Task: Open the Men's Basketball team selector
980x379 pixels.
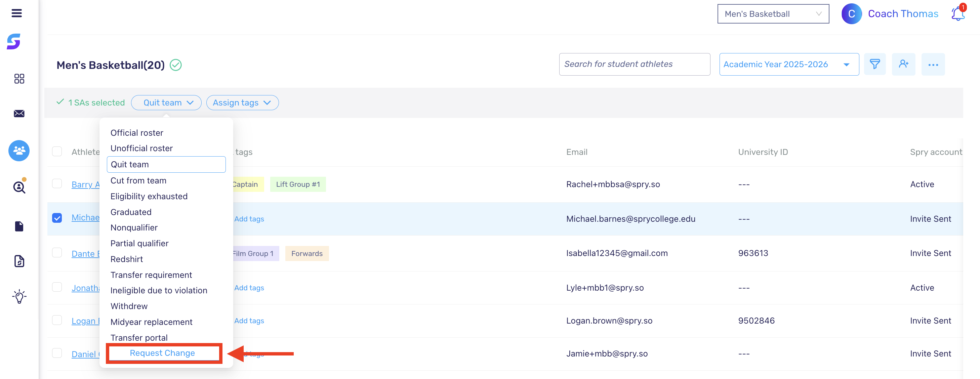Action: pos(773,14)
